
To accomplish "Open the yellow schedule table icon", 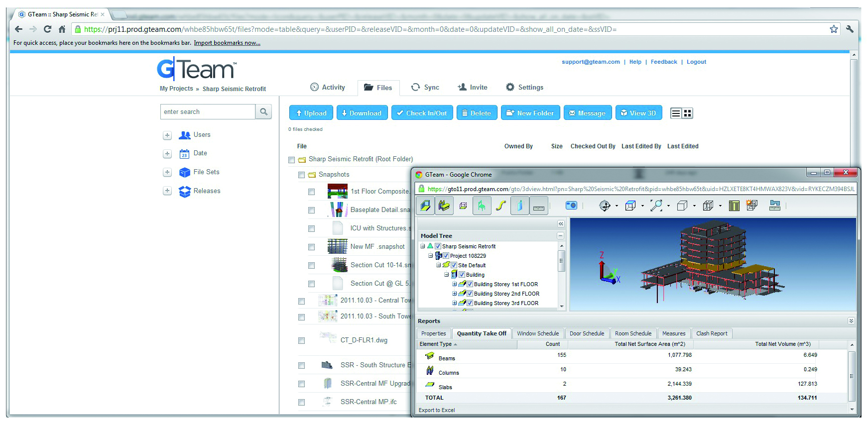I will (x=734, y=206).
